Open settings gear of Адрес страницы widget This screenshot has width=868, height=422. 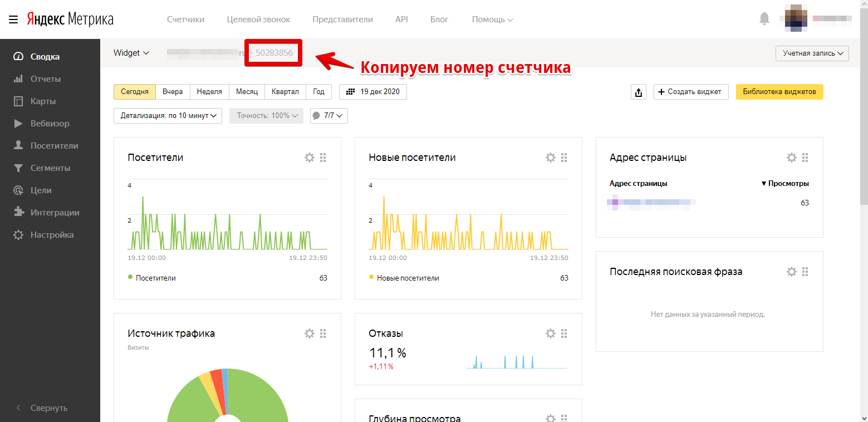tap(792, 158)
